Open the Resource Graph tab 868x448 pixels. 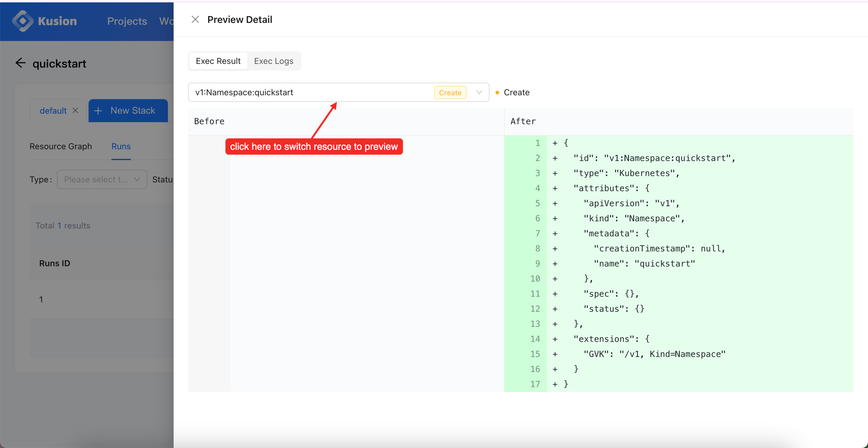61,146
